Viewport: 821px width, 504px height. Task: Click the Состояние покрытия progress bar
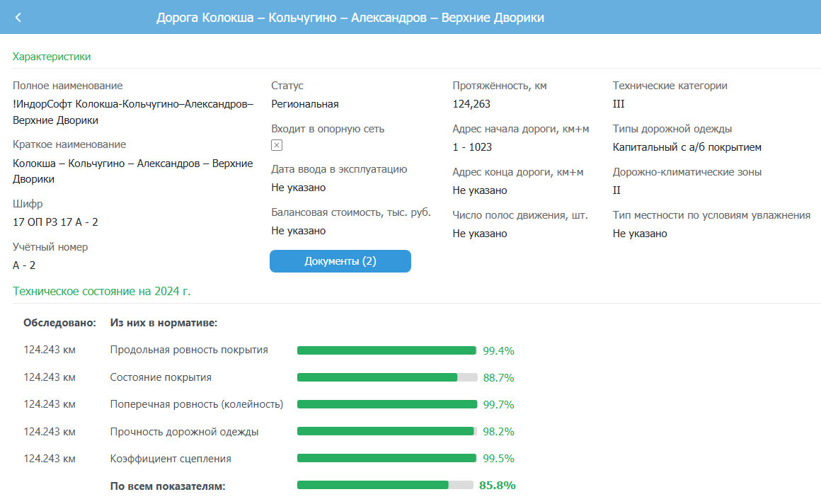[386, 377]
